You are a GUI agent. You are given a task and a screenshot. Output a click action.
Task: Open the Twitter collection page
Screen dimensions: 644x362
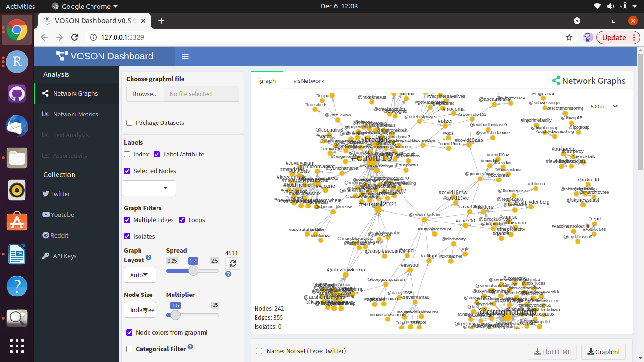[60, 194]
